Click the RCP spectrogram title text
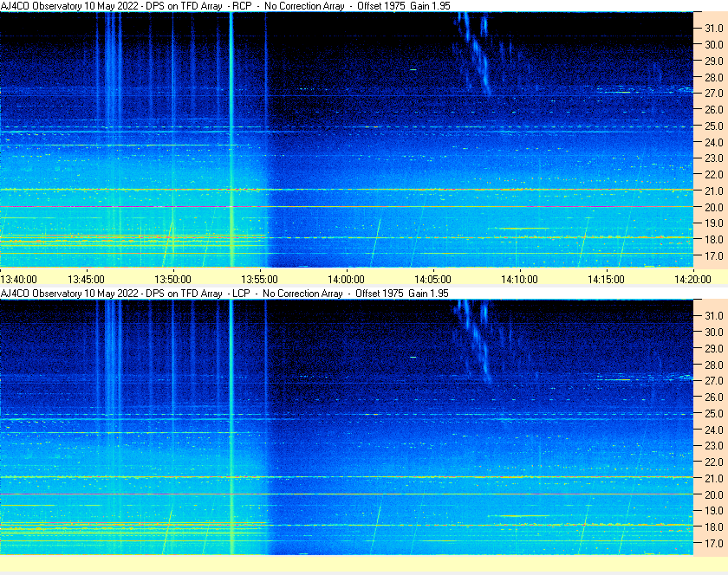 coord(225,6)
